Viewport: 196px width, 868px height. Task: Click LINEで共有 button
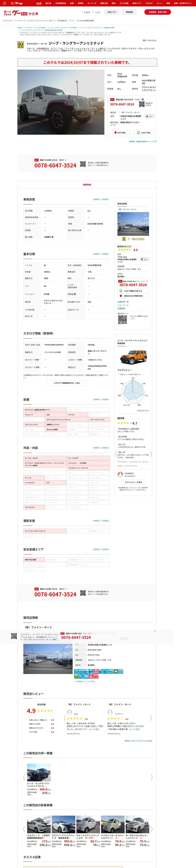pos(144,133)
